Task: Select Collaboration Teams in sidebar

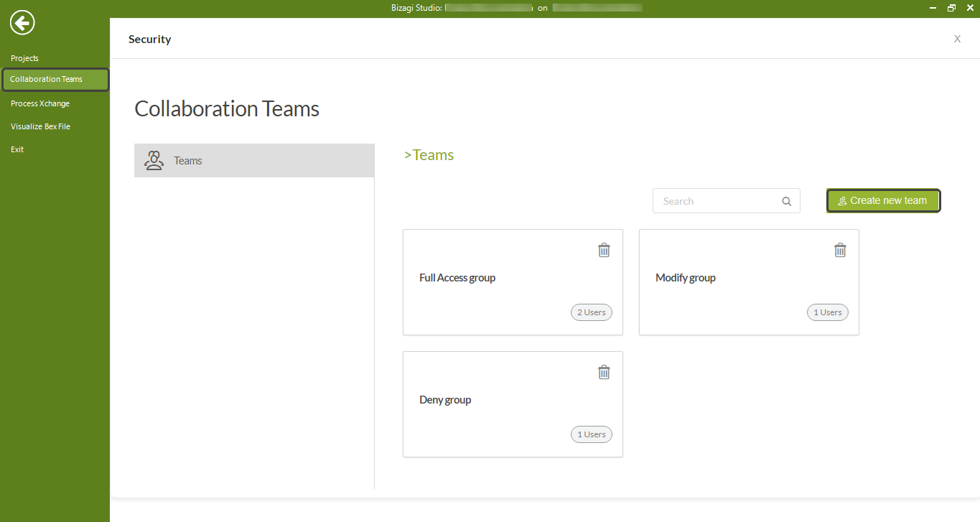Action: [x=47, y=79]
